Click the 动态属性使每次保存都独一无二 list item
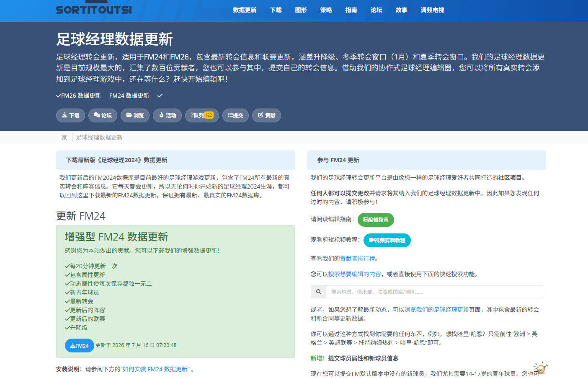The height and width of the screenshot is (378, 588). click(108, 284)
